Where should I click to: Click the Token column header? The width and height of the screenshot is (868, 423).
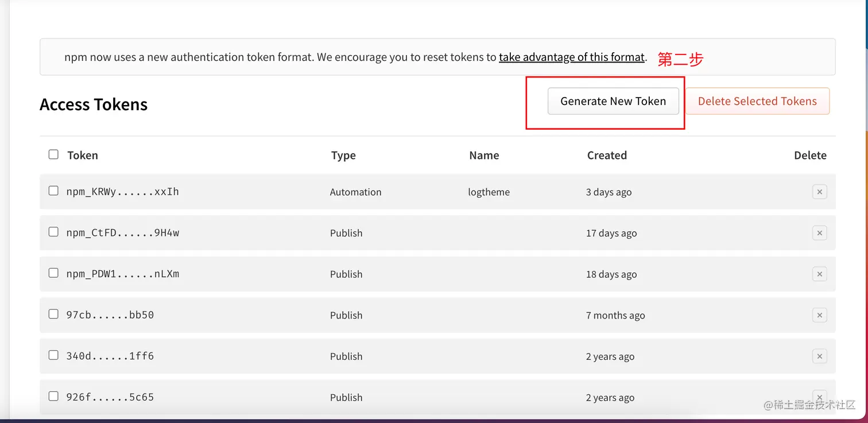pos(83,155)
